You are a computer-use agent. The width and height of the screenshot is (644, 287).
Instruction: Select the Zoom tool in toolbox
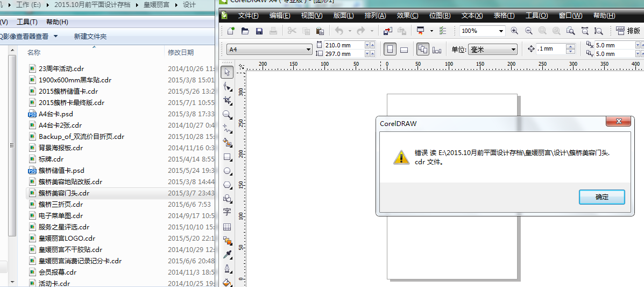pos(227,114)
